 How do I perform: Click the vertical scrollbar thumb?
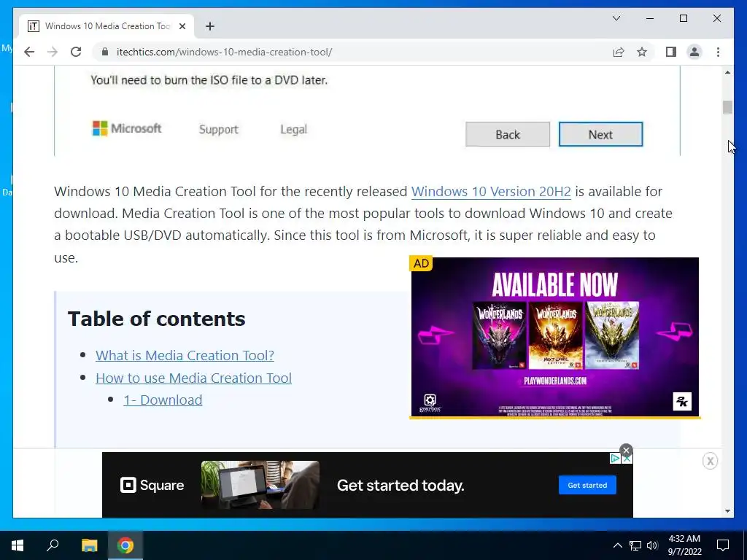pos(727,108)
